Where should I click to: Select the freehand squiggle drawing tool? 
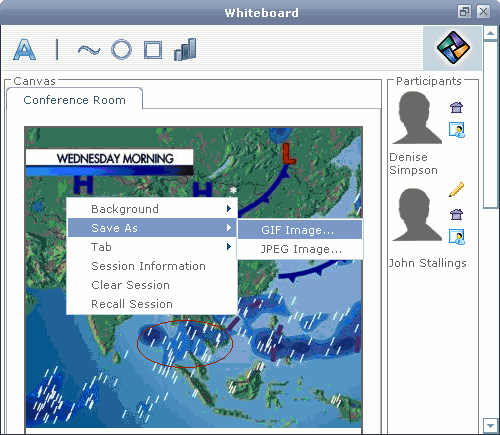89,50
